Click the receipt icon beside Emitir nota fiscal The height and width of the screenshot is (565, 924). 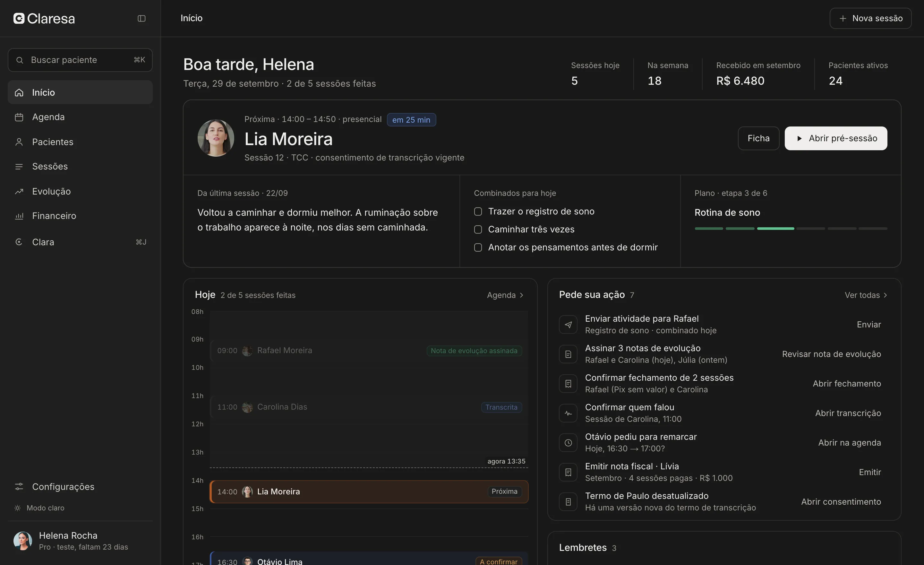pyautogui.click(x=568, y=472)
